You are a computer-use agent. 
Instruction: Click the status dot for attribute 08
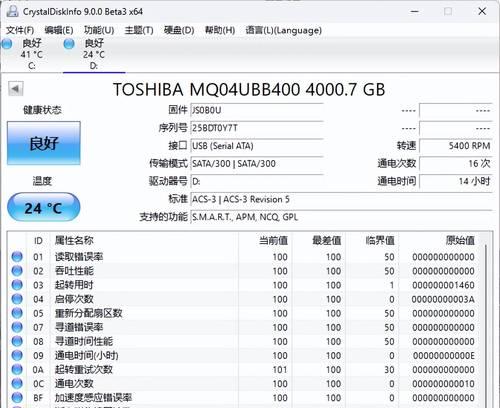coord(17,341)
